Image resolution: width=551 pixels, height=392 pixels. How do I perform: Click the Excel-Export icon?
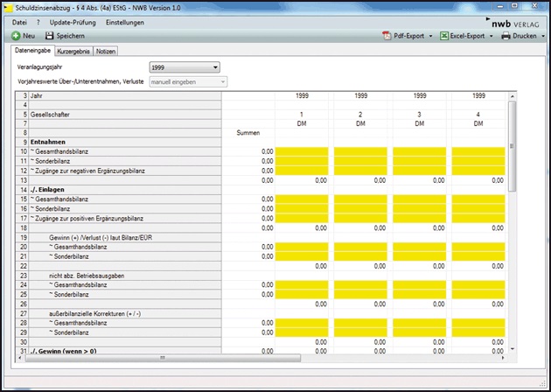[444, 36]
